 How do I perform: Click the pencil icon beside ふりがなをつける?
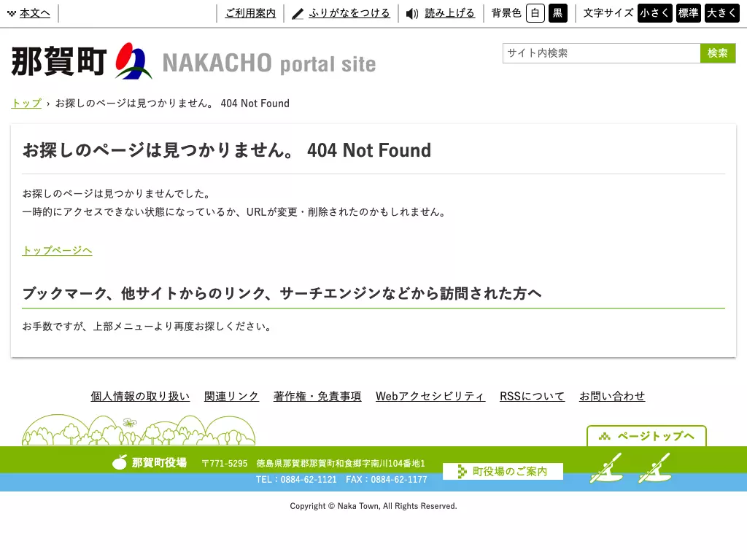298,14
